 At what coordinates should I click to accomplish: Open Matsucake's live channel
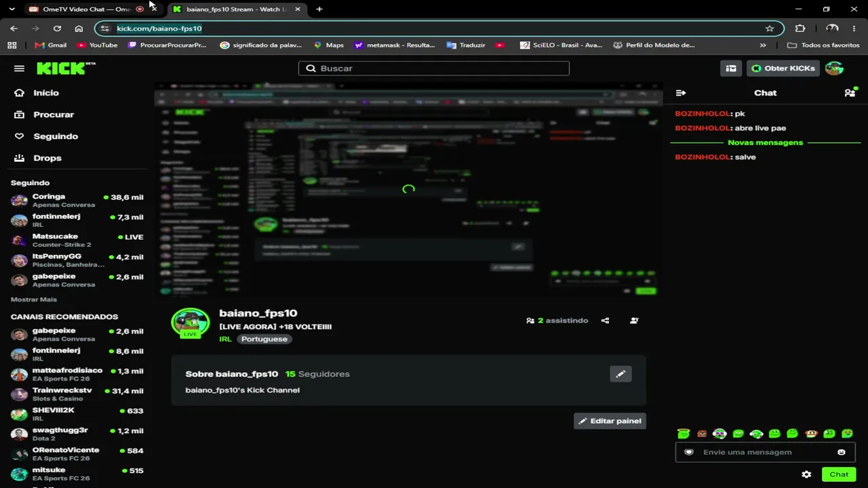(x=77, y=241)
